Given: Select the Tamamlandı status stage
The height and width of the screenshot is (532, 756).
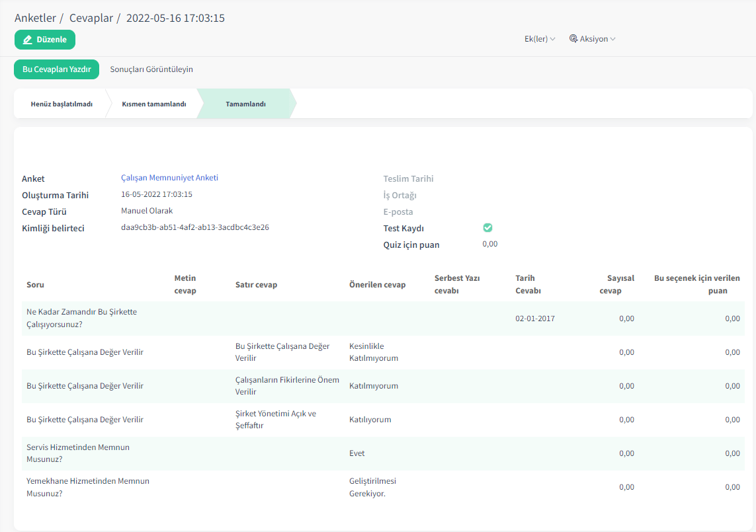Looking at the screenshot, I should pos(245,104).
